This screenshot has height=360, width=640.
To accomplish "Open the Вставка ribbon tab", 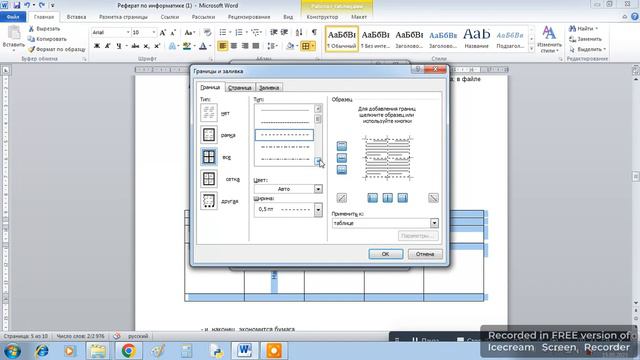I will (76, 17).
